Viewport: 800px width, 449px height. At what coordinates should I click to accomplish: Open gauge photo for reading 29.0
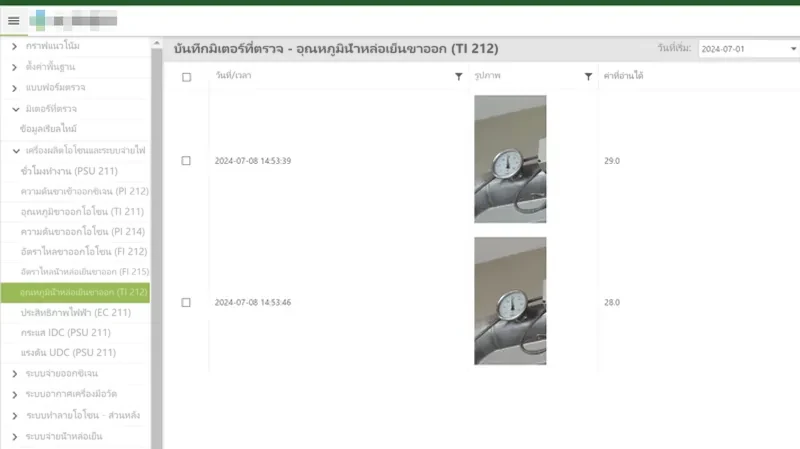[x=510, y=159]
